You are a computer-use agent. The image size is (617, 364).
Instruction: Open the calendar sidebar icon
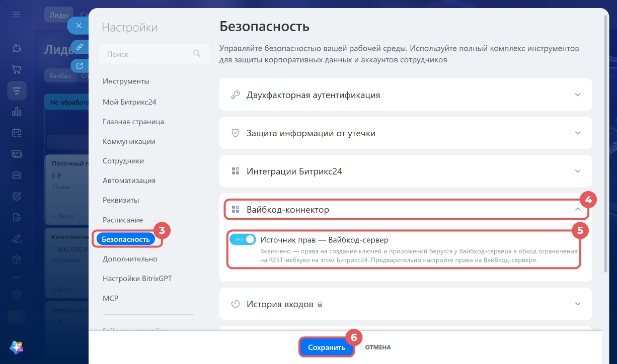pos(17,133)
